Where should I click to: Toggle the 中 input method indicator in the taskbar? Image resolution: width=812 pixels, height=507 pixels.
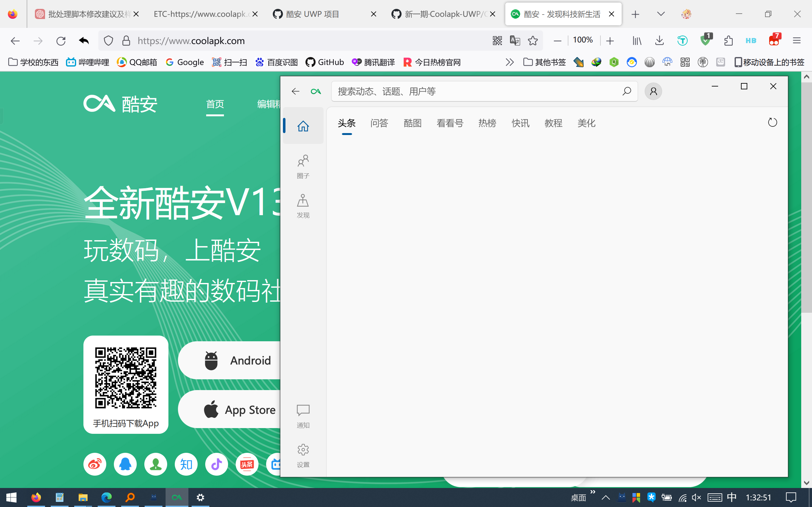[731, 497]
